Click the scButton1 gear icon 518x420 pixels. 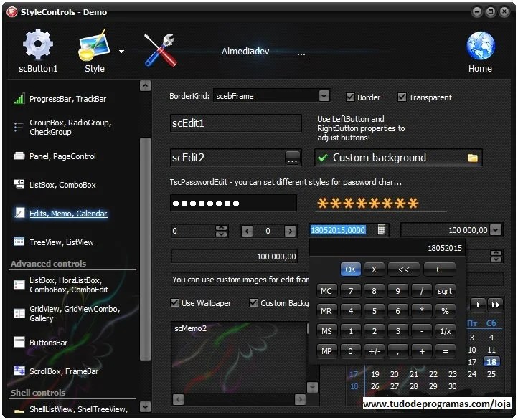pos(37,44)
